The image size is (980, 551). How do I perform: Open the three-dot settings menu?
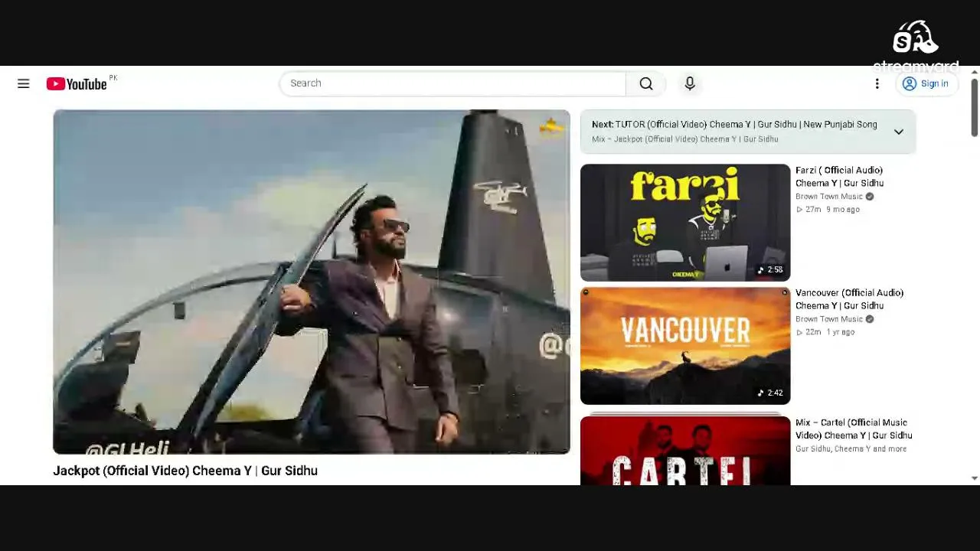point(877,83)
